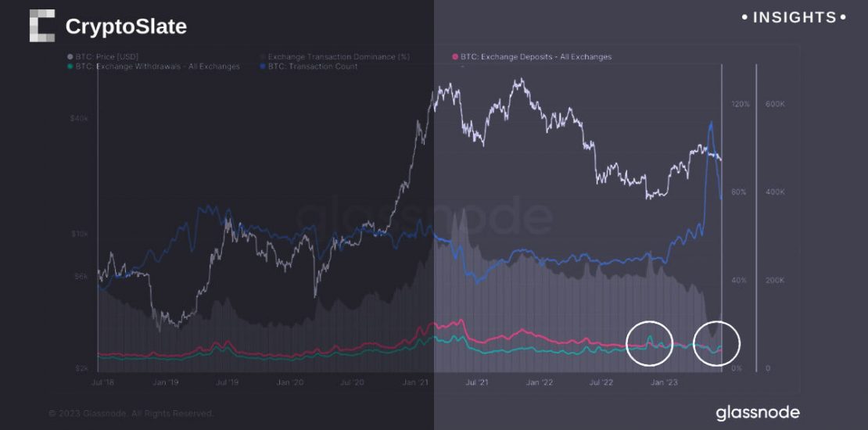Toggle the green Exchange Withdrawals legend dot

point(70,66)
